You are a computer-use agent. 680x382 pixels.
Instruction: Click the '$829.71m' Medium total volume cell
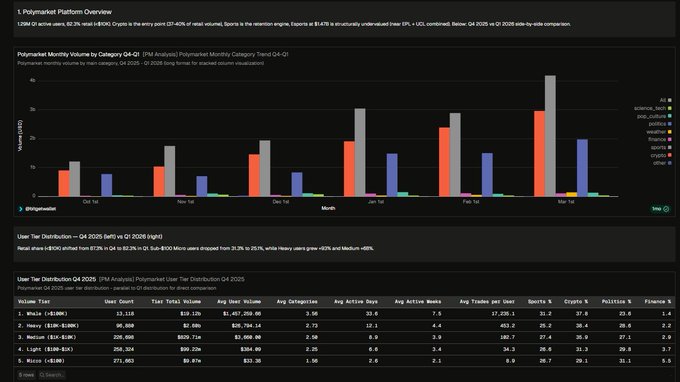(189, 337)
